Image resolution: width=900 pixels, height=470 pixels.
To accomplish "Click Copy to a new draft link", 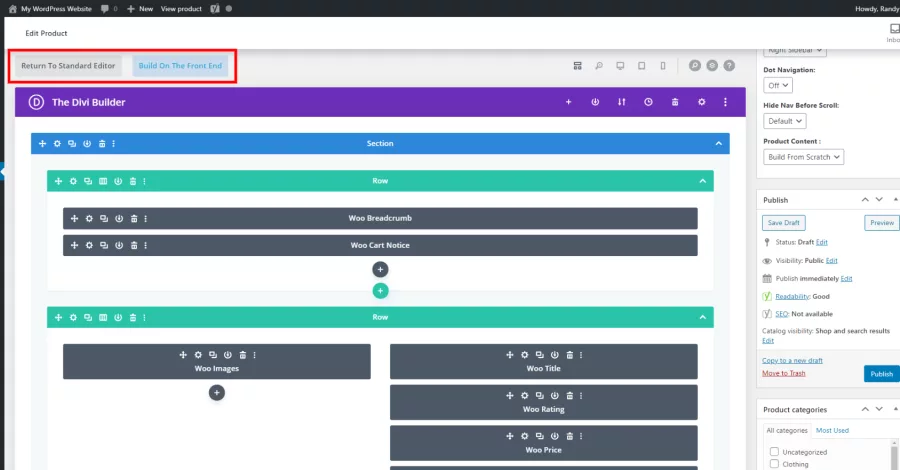I will (x=792, y=360).
